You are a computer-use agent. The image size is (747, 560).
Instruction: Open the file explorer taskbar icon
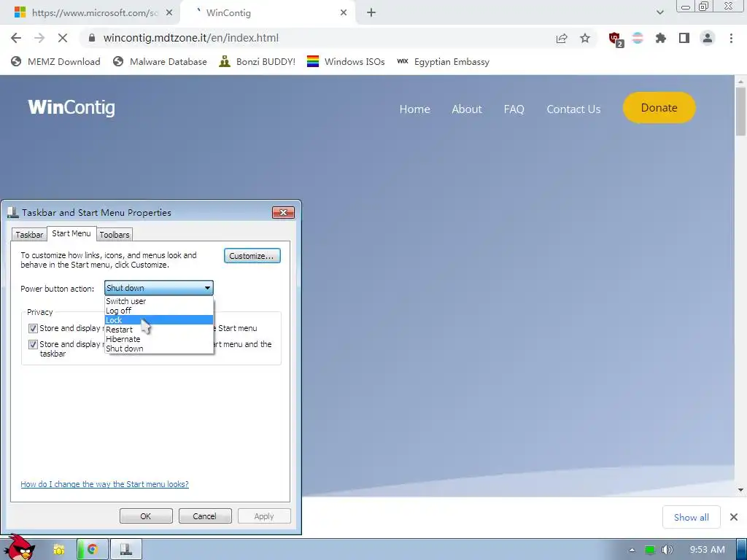pos(58,550)
